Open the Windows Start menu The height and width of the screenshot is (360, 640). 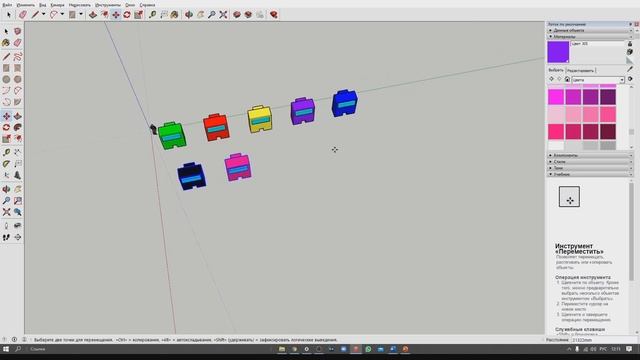click(x=6, y=349)
